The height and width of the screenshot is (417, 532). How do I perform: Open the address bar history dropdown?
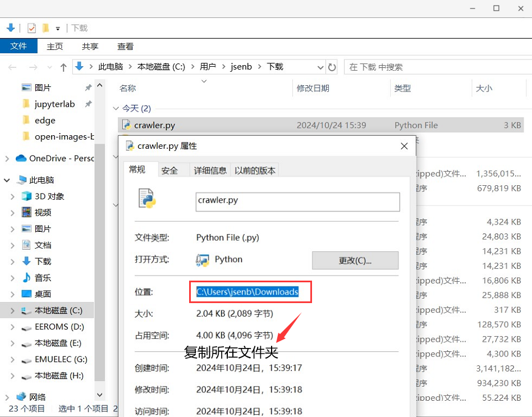pyautogui.click(x=320, y=67)
